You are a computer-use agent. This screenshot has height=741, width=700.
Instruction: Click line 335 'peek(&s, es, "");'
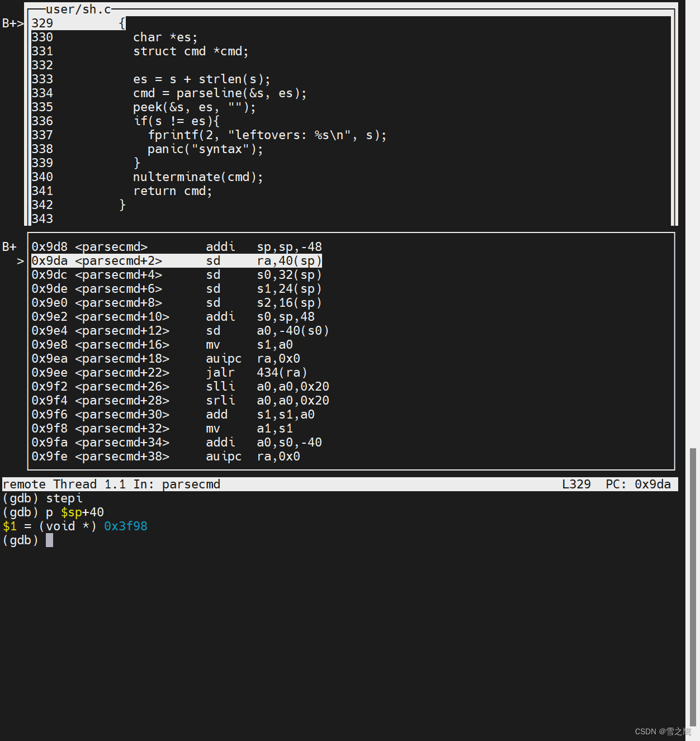click(x=195, y=107)
